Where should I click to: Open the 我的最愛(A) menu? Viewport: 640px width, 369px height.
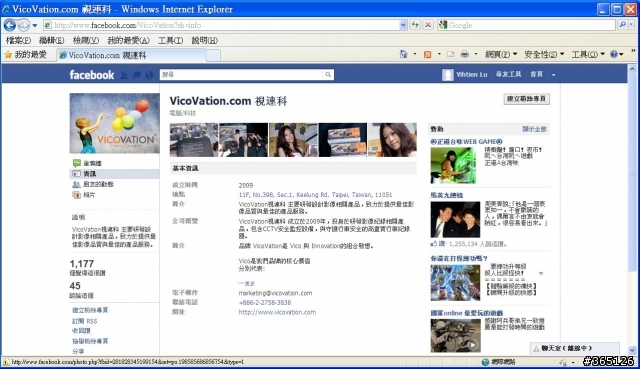coord(129,40)
